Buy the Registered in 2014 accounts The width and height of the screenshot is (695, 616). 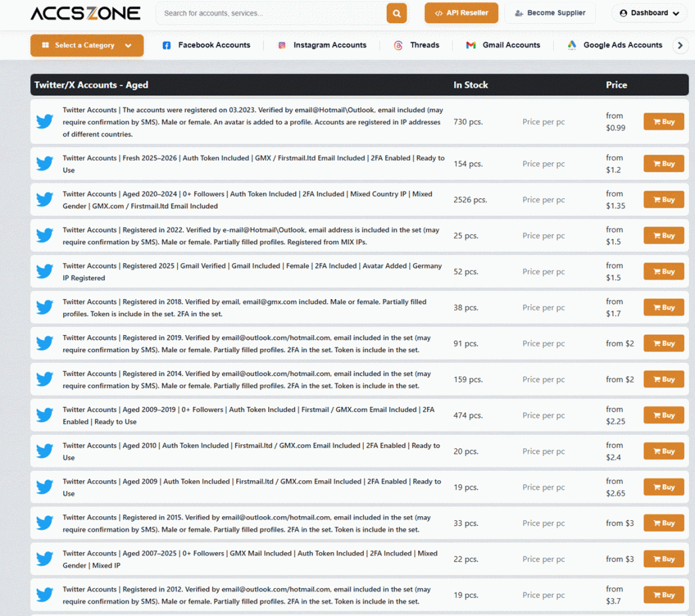coord(664,379)
